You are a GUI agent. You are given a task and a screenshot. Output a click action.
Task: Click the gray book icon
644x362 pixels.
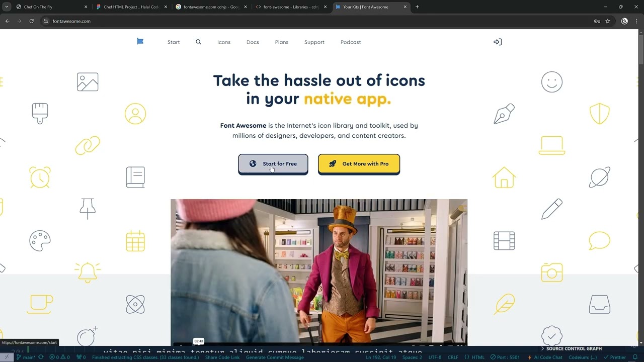coord(135,177)
